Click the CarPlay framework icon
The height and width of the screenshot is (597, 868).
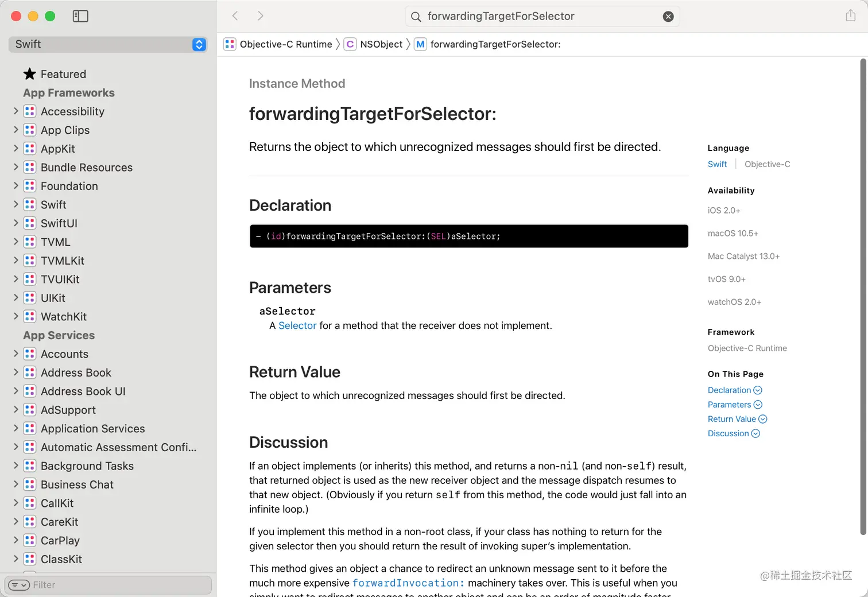tap(30, 541)
